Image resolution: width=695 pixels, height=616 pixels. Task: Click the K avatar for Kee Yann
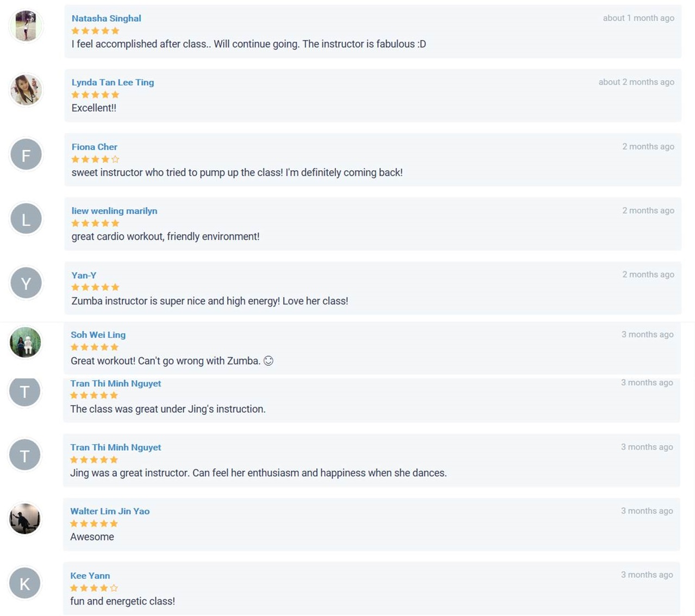24,583
